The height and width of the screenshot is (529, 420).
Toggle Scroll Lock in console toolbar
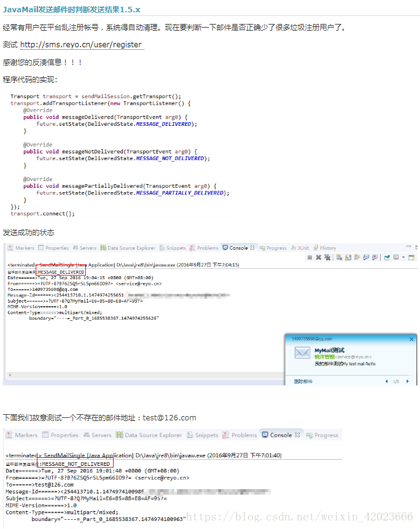[x=348, y=257]
